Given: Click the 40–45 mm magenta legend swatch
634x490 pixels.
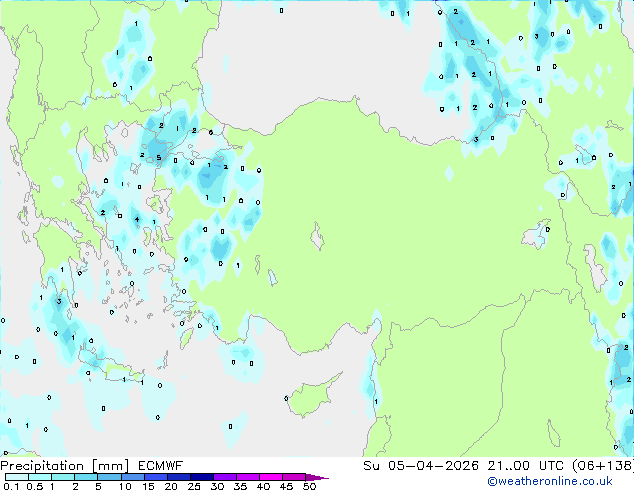Looking at the screenshot, I should [271, 477].
